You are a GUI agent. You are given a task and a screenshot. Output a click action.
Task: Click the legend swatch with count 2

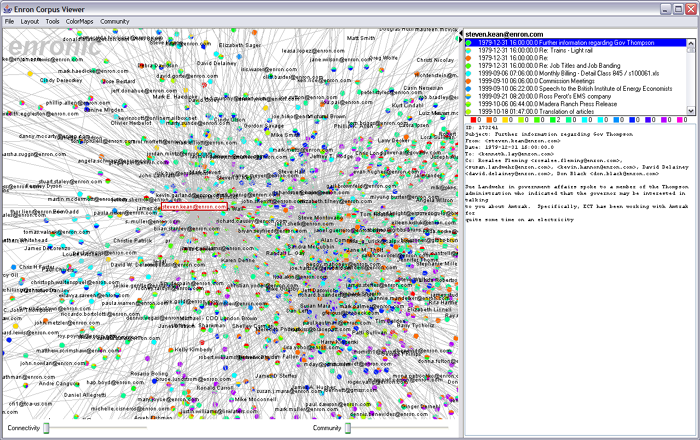(552, 120)
